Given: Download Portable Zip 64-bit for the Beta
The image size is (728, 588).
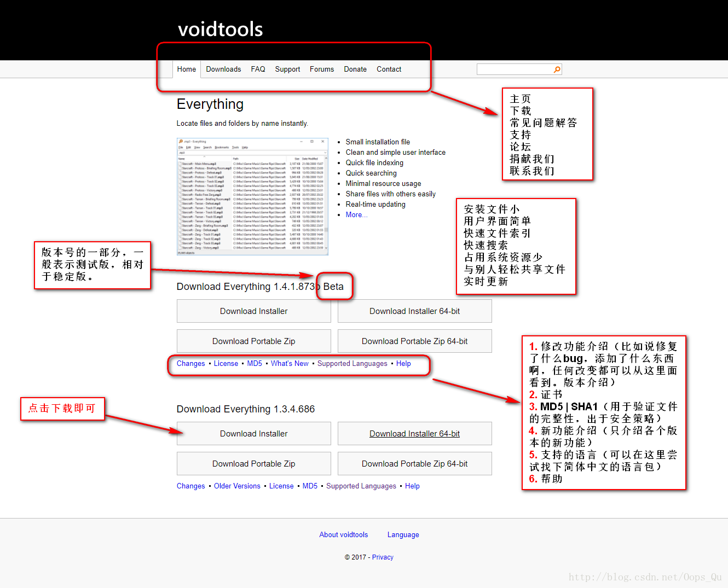Looking at the screenshot, I should [414, 341].
